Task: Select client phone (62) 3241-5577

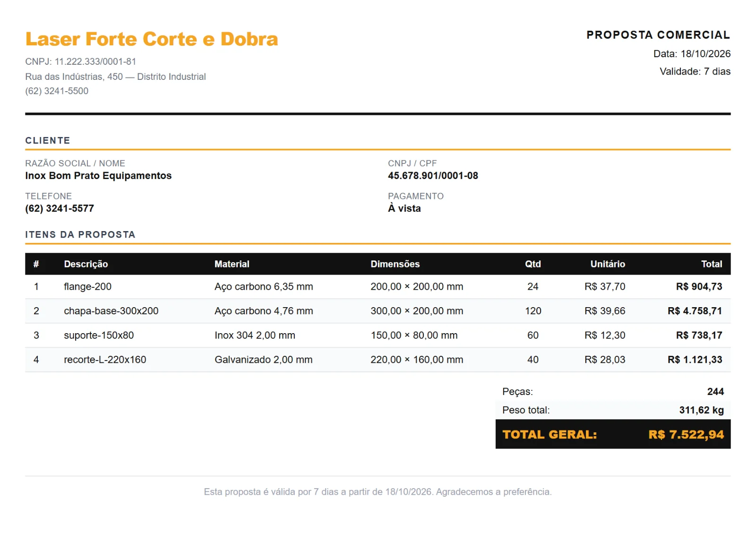Action: tap(60, 208)
